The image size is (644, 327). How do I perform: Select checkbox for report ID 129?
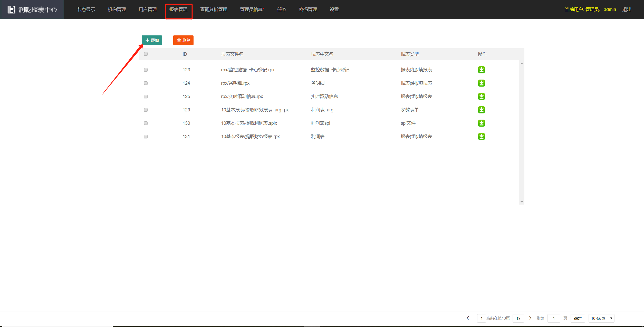146,110
